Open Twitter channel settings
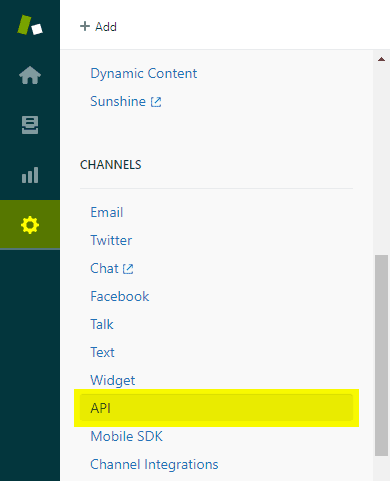The image size is (390, 481). pos(111,240)
